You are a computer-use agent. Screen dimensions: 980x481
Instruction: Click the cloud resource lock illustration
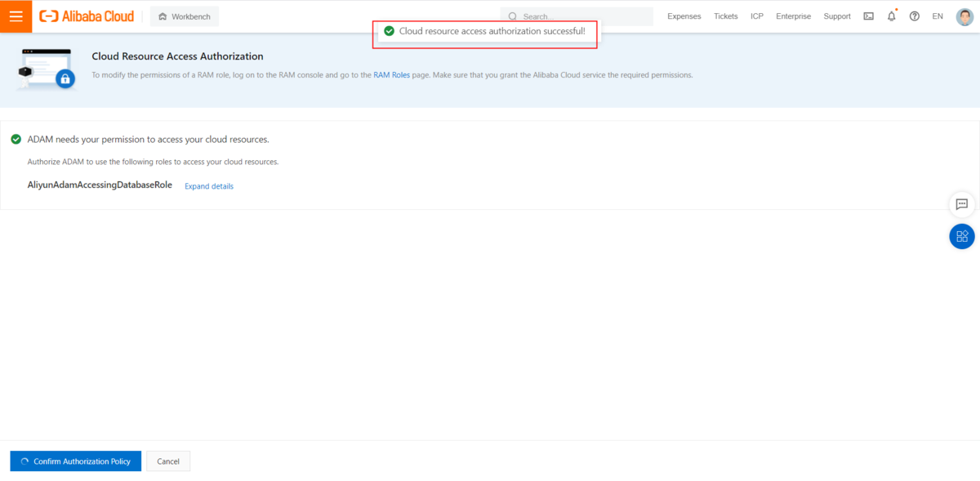[x=46, y=69]
